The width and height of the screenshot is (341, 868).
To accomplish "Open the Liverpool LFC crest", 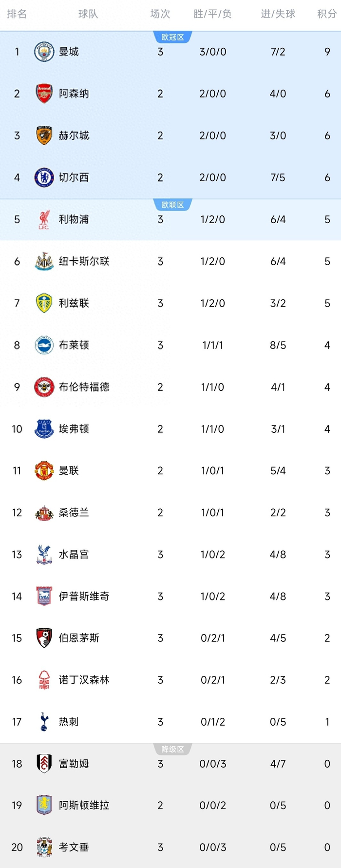I will tap(44, 219).
